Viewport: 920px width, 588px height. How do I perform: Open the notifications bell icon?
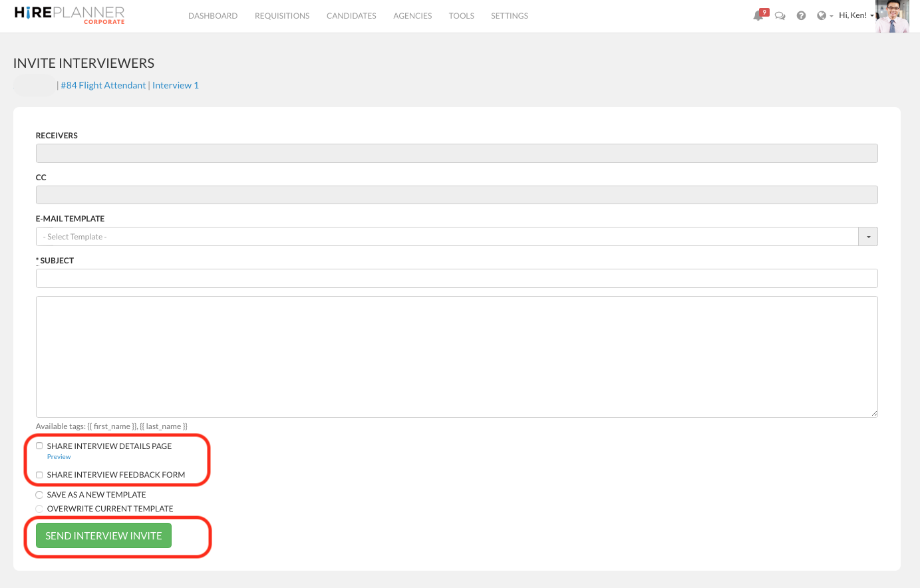(758, 15)
